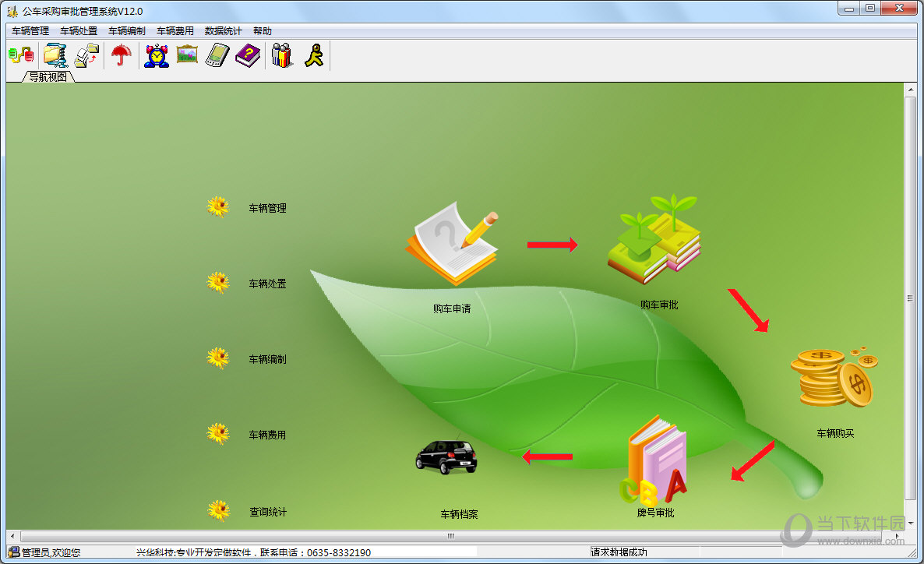924x564 pixels.
Task: Click the alarm clock toolbar icon
Action: pos(157,55)
